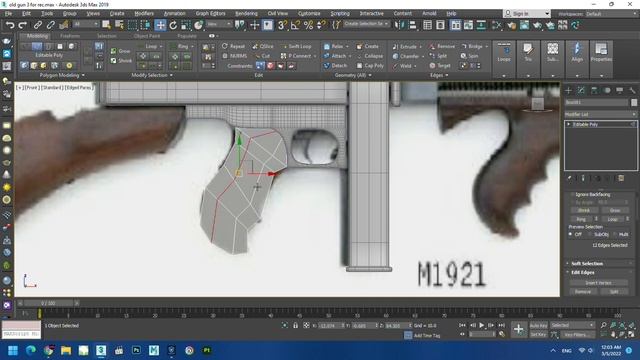640x360 pixels.
Task: Enable Ignore Backfacing checkbox
Action: (590, 195)
